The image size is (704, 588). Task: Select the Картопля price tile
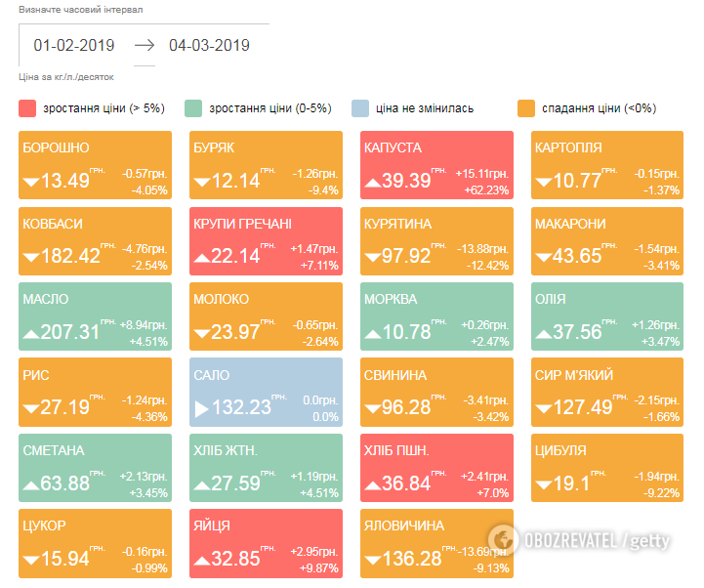point(607,165)
